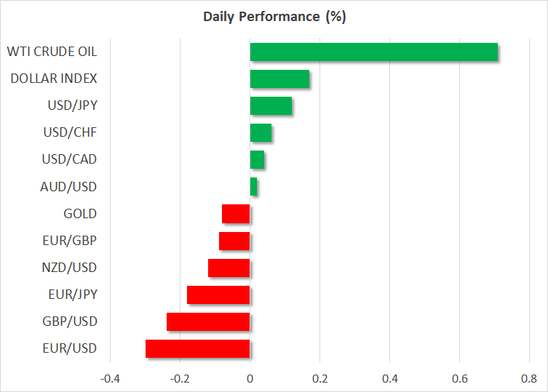
Task: Click the red GBP/USD bar
Action: (208, 321)
